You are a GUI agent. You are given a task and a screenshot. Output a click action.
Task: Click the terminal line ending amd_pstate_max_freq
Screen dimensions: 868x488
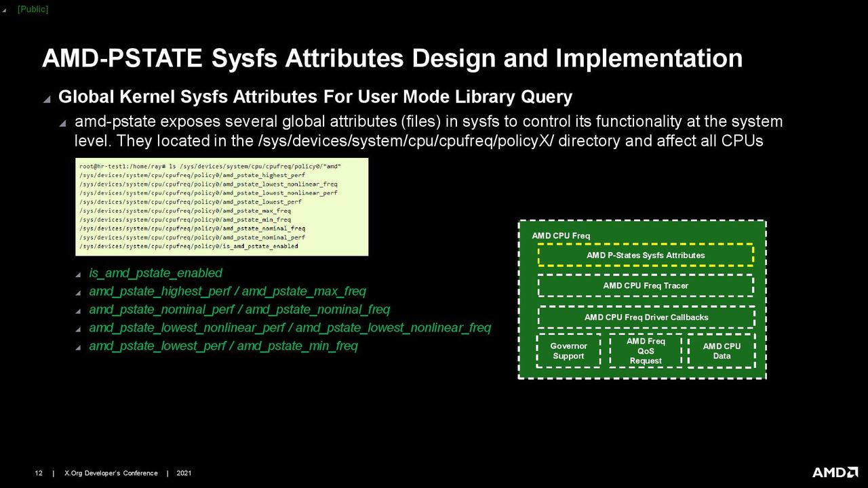click(185, 211)
